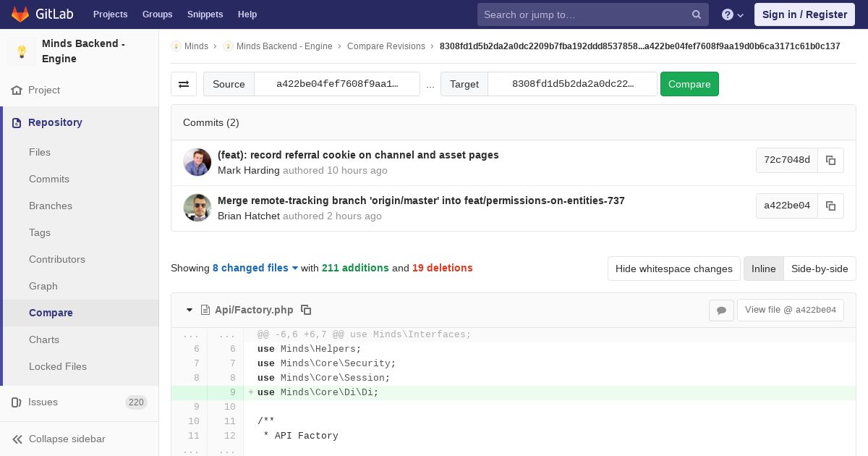Screen dimensions: 868x456
Task: Switch diff to Inline view
Action: 763,269
